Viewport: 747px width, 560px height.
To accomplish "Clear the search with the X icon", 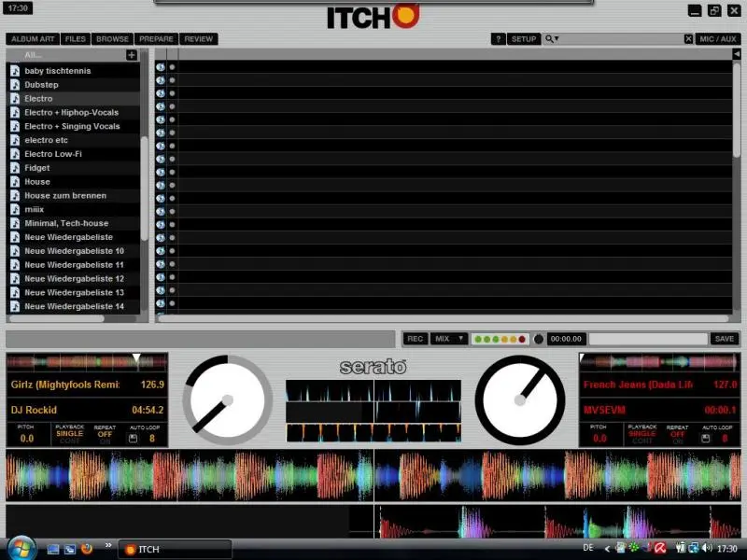I will [x=689, y=39].
